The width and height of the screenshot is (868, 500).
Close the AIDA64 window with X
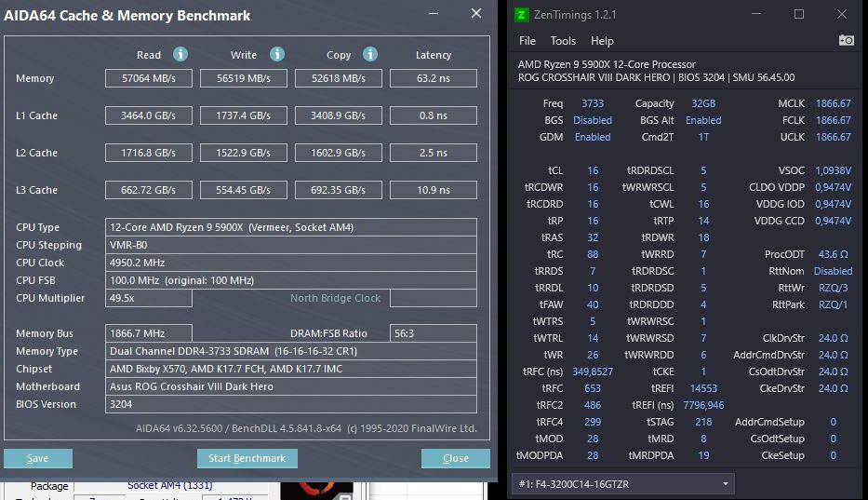pos(476,13)
